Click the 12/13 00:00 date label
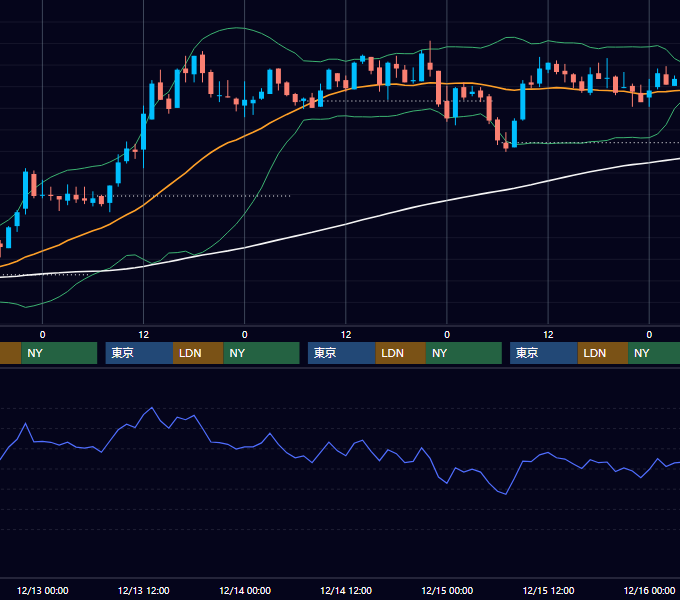The height and width of the screenshot is (600, 680). [42, 590]
